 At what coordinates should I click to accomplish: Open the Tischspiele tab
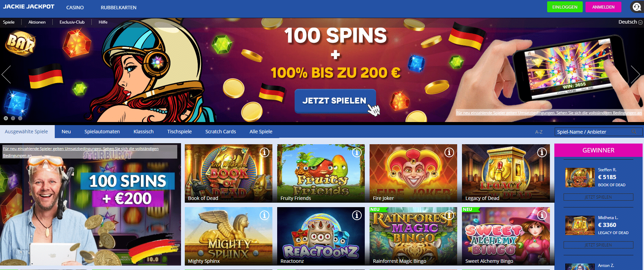pyautogui.click(x=179, y=132)
